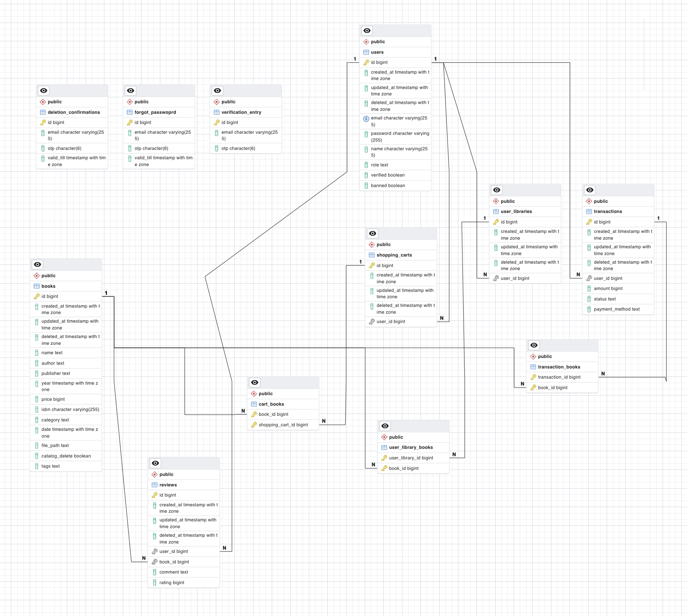Select the forgot_passwoprd table name
The image size is (687, 616).
tap(155, 113)
